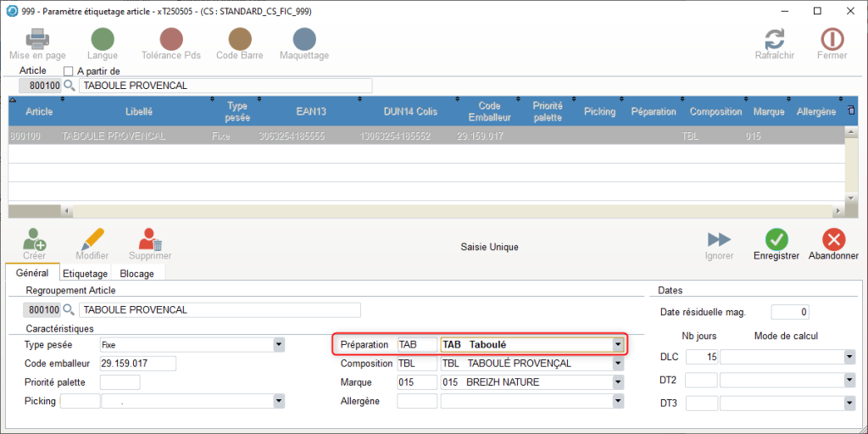Click the Mise en page printer icon
The width and height of the screenshot is (868, 434).
tap(37, 39)
